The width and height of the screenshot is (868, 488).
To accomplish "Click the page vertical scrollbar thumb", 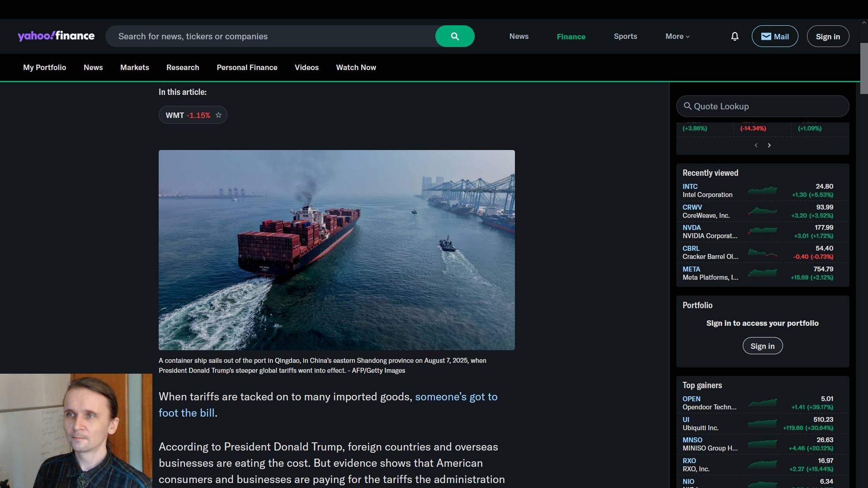I will click(x=864, y=68).
